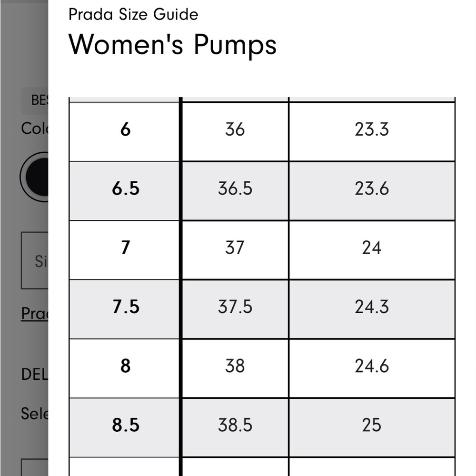Viewport: 476px width, 476px height.
Task: Click the 37.5 size cell
Action: click(x=235, y=309)
